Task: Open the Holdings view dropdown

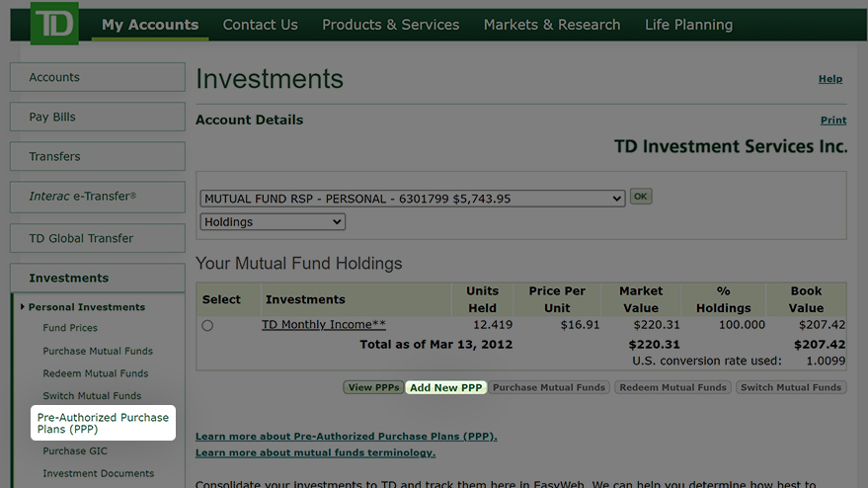Action: coord(273,221)
